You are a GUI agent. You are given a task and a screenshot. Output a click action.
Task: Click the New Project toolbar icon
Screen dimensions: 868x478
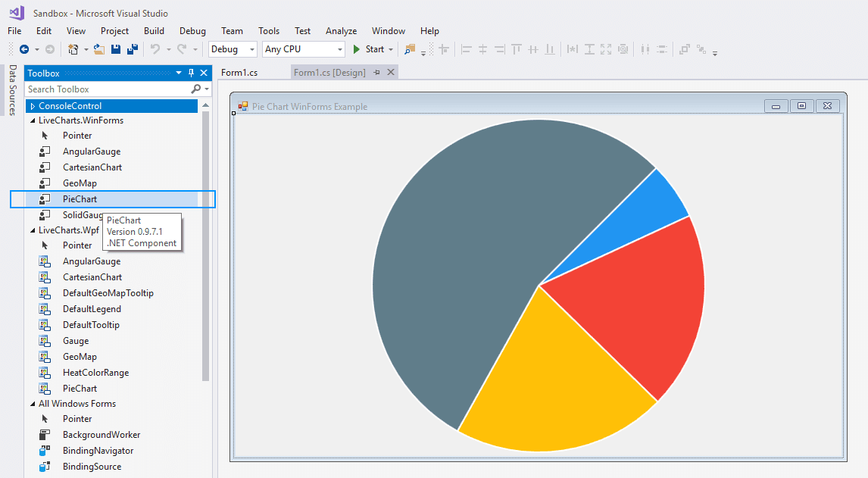[73, 49]
